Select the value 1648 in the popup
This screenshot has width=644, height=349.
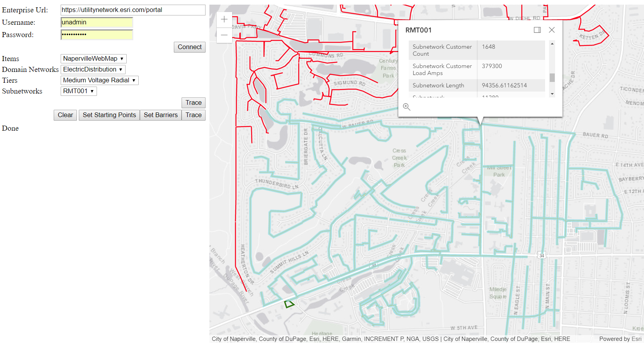tap(488, 47)
